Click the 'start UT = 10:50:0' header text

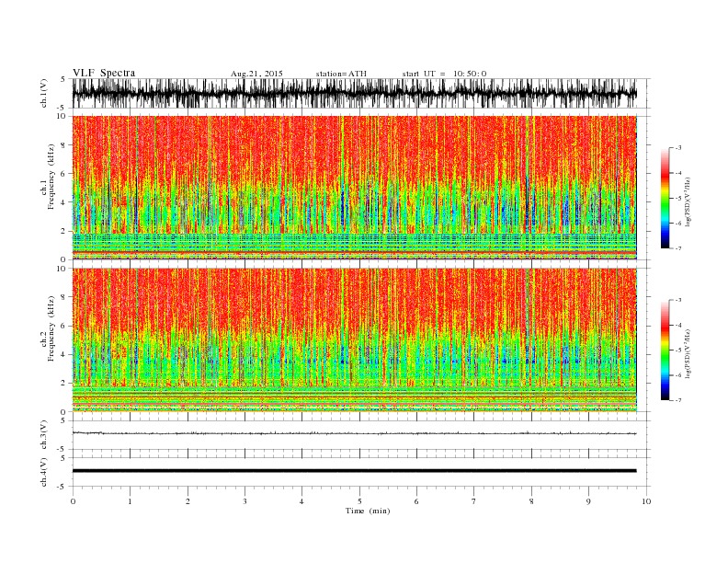tap(444, 74)
